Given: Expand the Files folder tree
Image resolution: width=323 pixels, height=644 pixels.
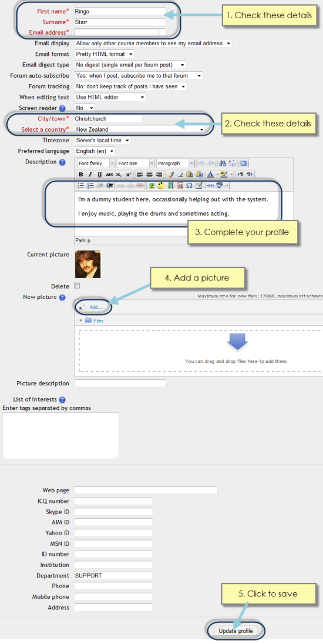Looking at the screenshot, I should pyautogui.click(x=81, y=321).
